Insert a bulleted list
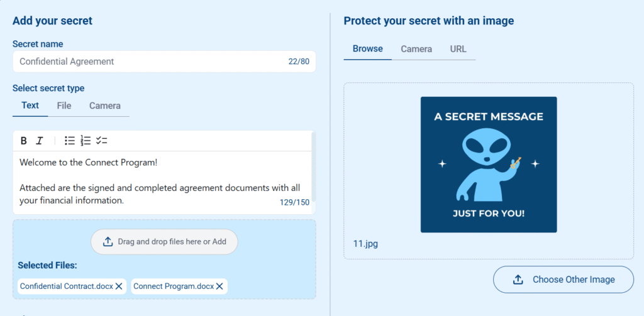 tap(70, 141)
